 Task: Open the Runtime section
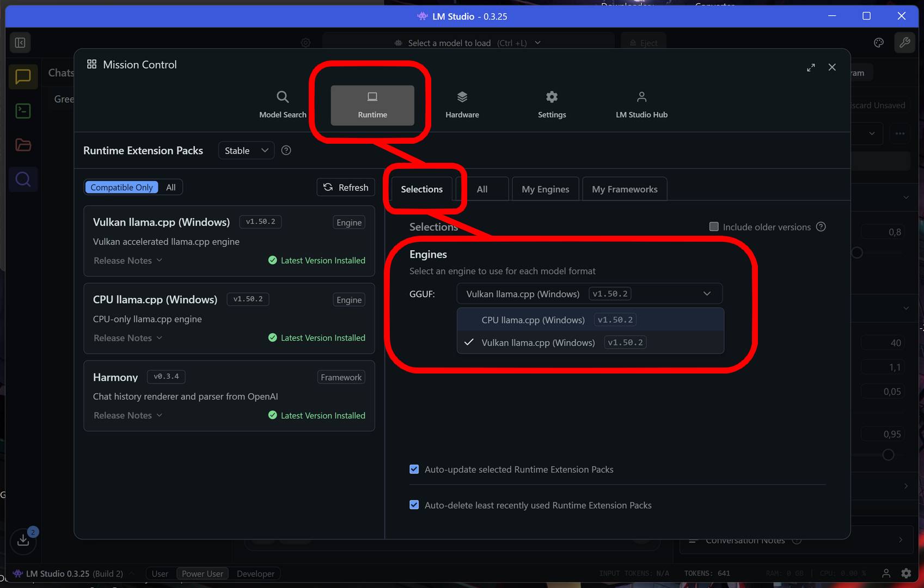point(372,105)
